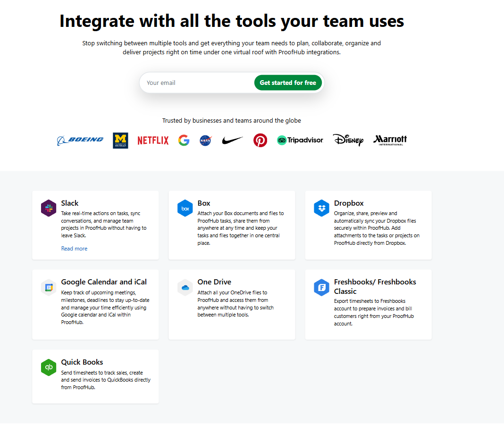Click the OneDrive cloud icon
504x425 pixels.
click(185, 288)
